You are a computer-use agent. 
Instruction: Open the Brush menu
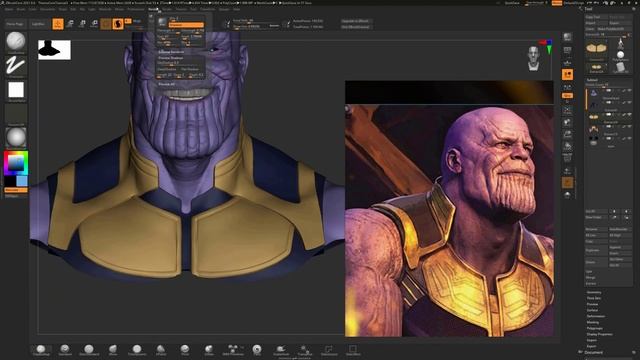(21, 9)
